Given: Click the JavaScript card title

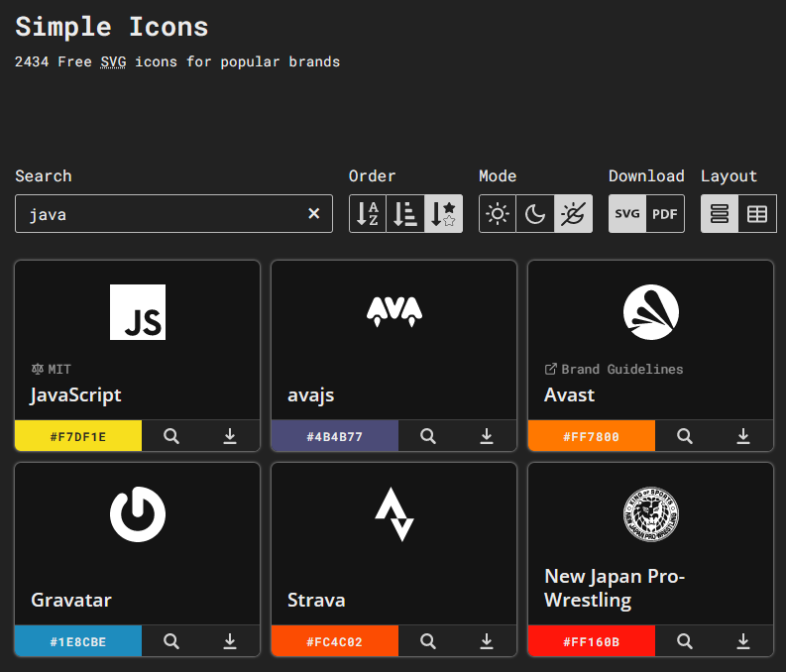Looking at the screenshot, I should 75,395.
